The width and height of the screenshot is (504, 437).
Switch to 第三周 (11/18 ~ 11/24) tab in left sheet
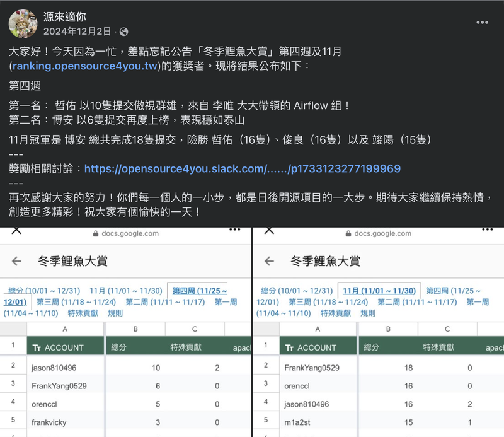click(x=76, y=302)
